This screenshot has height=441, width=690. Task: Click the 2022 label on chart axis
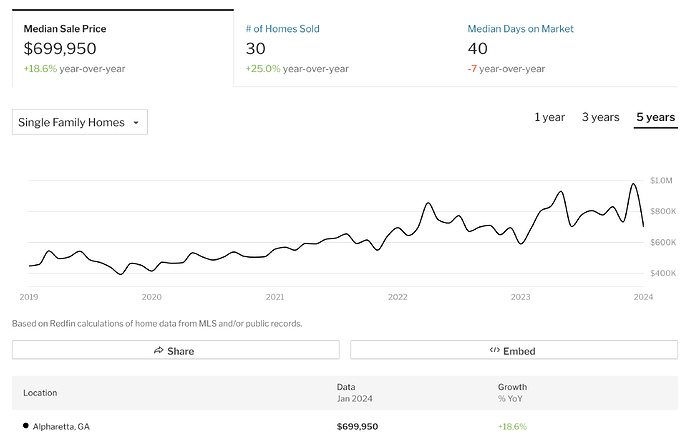397,297
